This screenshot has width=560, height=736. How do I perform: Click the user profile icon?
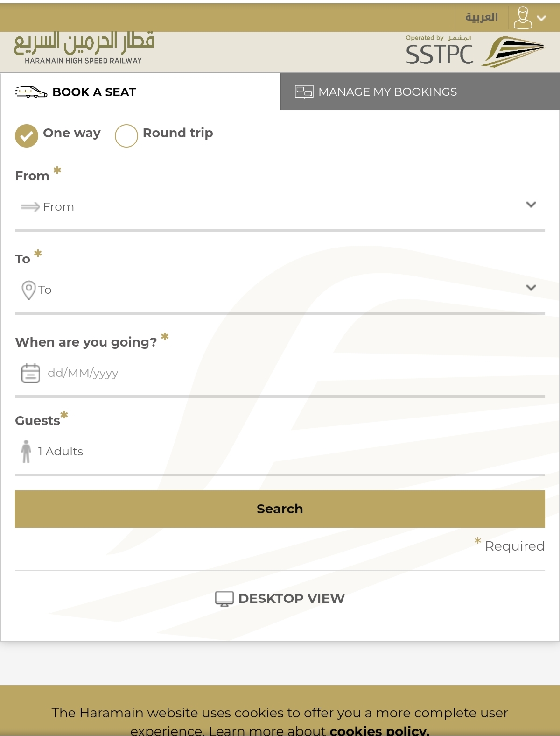[x=523, y=18]
